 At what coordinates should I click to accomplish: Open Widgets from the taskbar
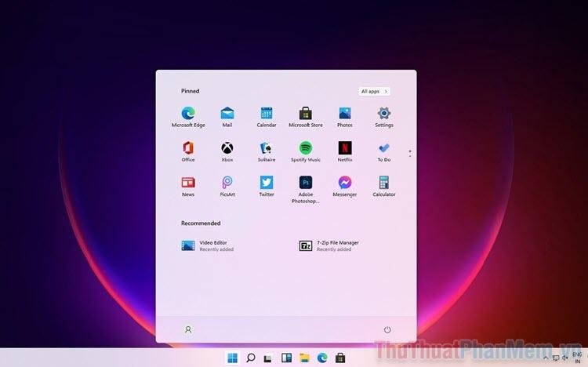286,358
